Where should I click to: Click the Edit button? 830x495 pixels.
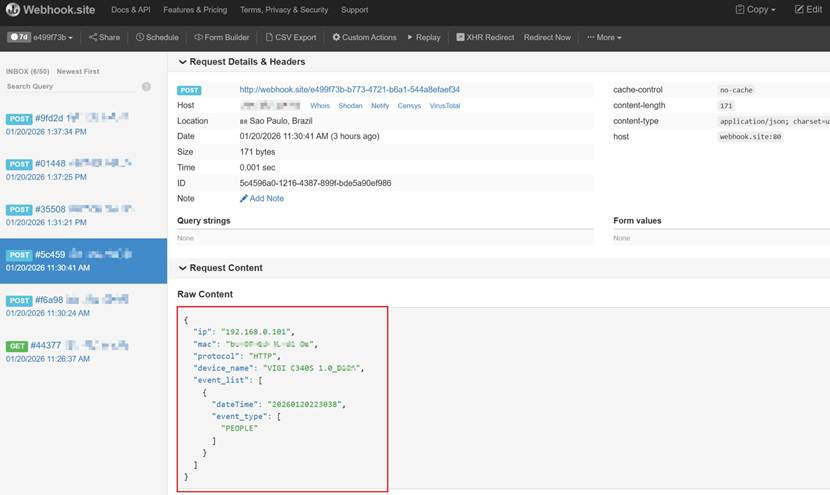click(x=808, y=10)
